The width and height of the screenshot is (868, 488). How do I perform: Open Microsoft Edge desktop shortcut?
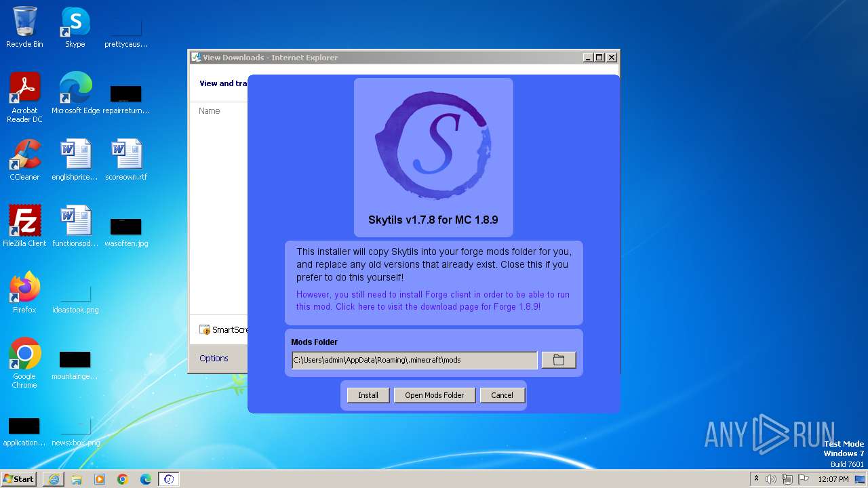(x=75, y=94)
